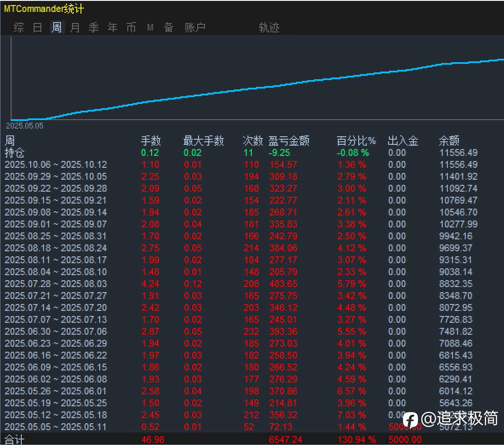The width and height of the screenshot is (504, 445).
Task: Click total lots value 46.98
Action: pos(153,439)
